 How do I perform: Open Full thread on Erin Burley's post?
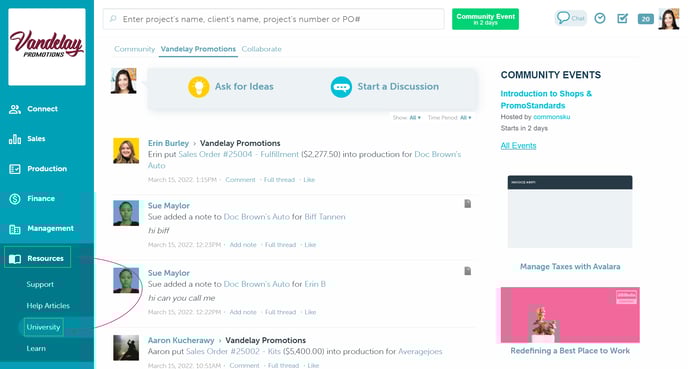pos(279,180)
